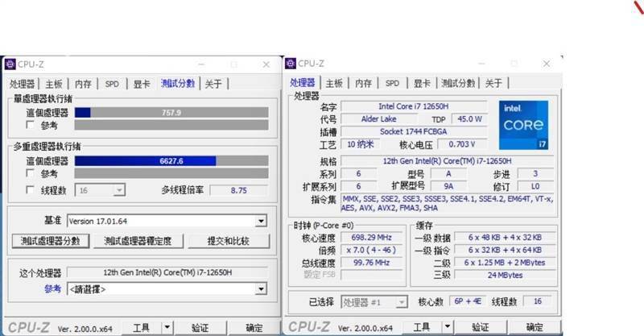Viewport: 644px width, 336px height.
Task: Click the empty reference bar under single-thread score
Action: (171, 125)
